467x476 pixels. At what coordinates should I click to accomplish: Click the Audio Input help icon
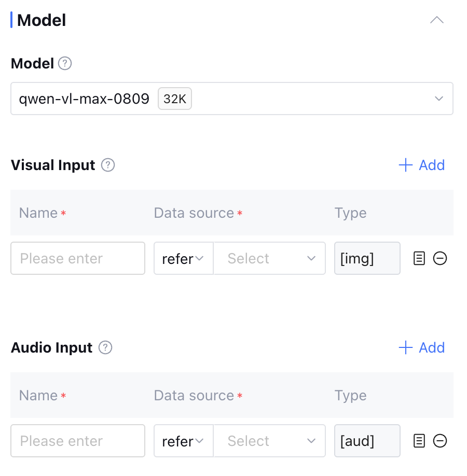tap(105, 348)
